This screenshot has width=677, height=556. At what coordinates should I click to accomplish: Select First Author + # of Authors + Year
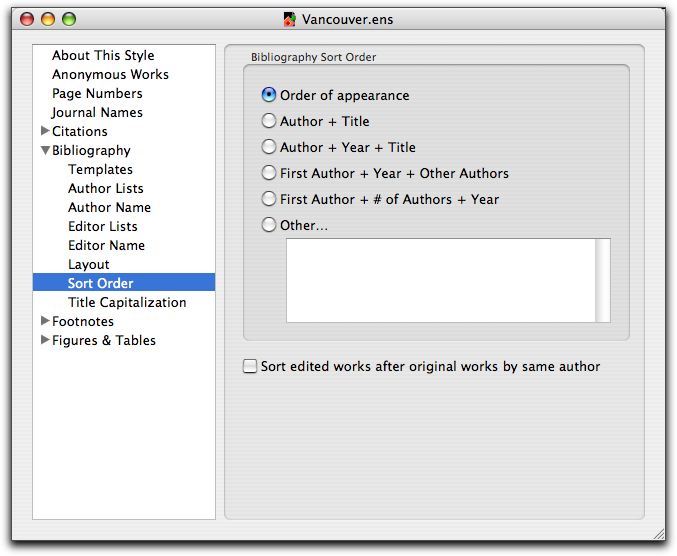[269, 199]
